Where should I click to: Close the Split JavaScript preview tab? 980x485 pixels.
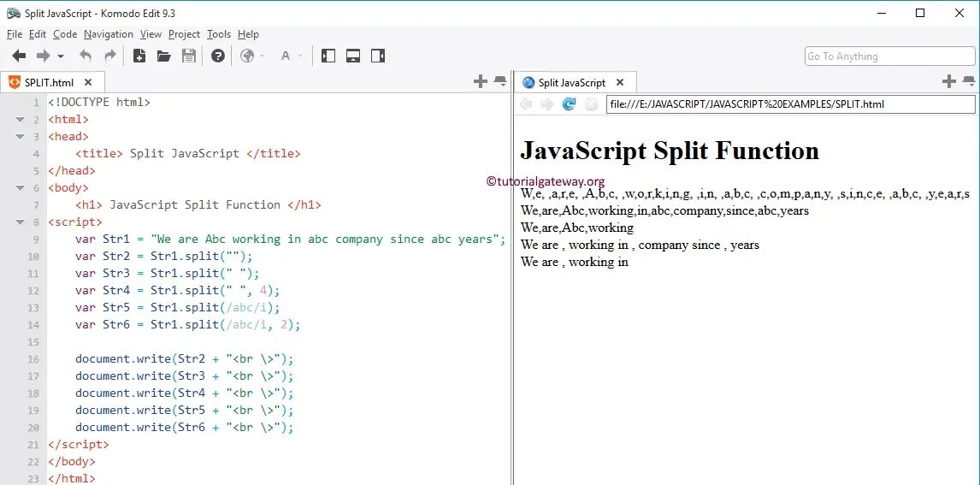619,82
